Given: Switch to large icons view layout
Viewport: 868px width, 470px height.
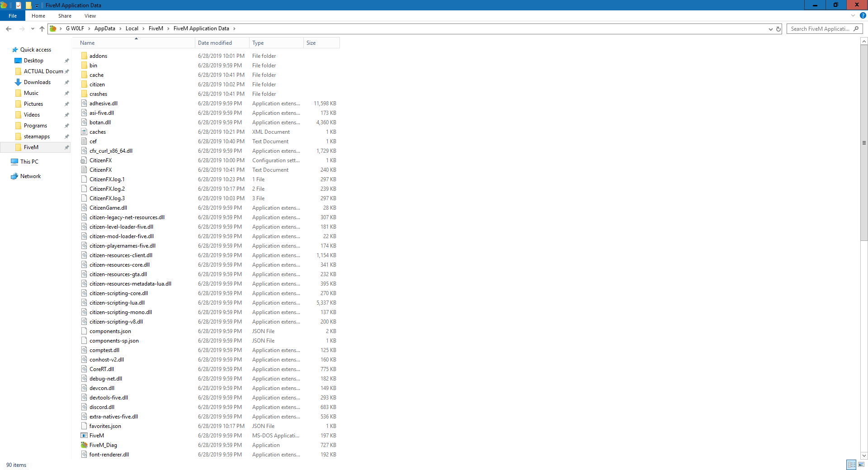Looking at the screenshot, I should click(x=861, y=465).
